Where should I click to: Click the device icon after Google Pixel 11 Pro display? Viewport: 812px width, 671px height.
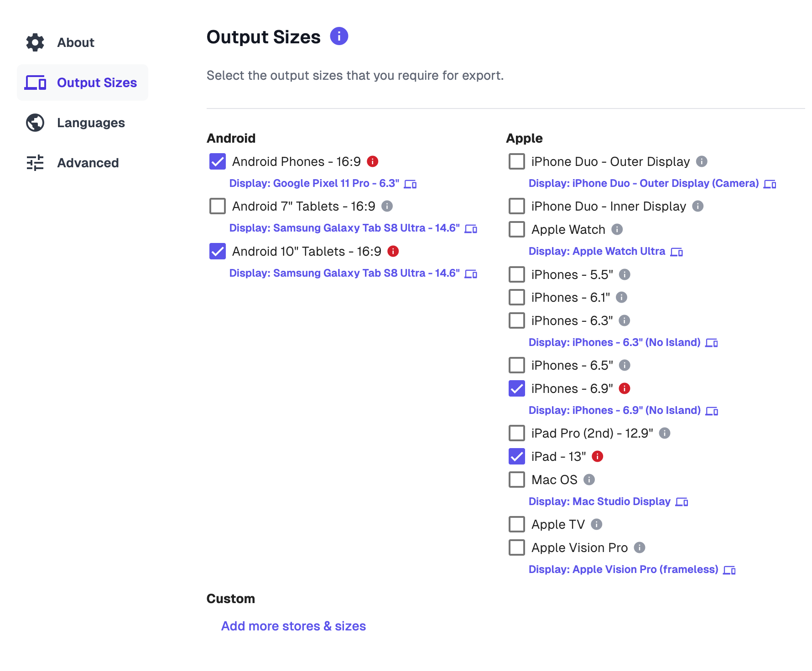411,184
